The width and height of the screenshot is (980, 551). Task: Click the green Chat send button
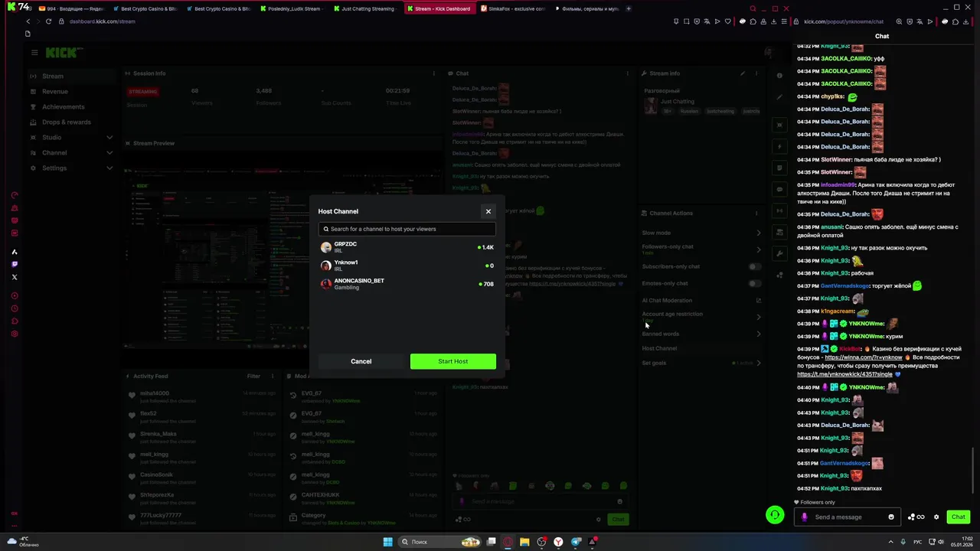pyautogui.click(x=959, y=517)
